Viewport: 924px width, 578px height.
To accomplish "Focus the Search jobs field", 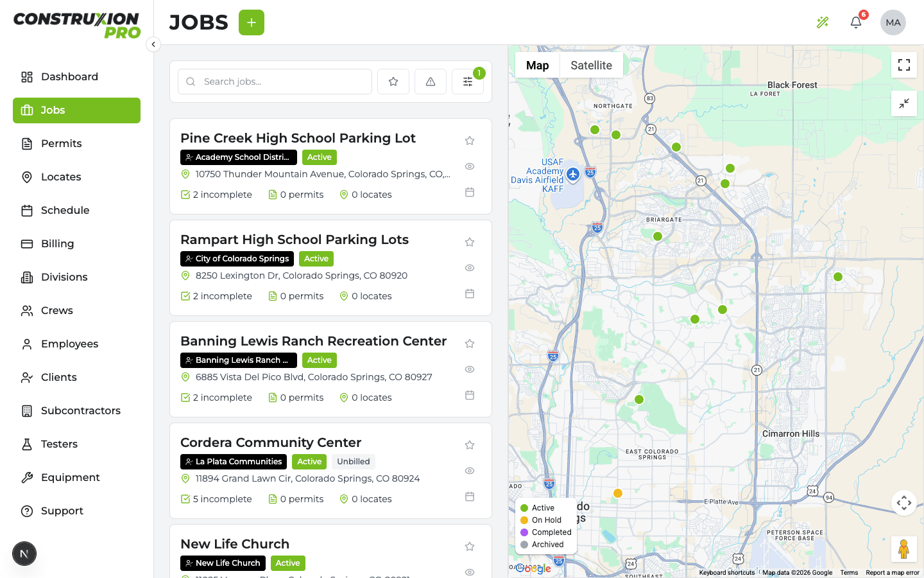I will click(x=275, y=82).
